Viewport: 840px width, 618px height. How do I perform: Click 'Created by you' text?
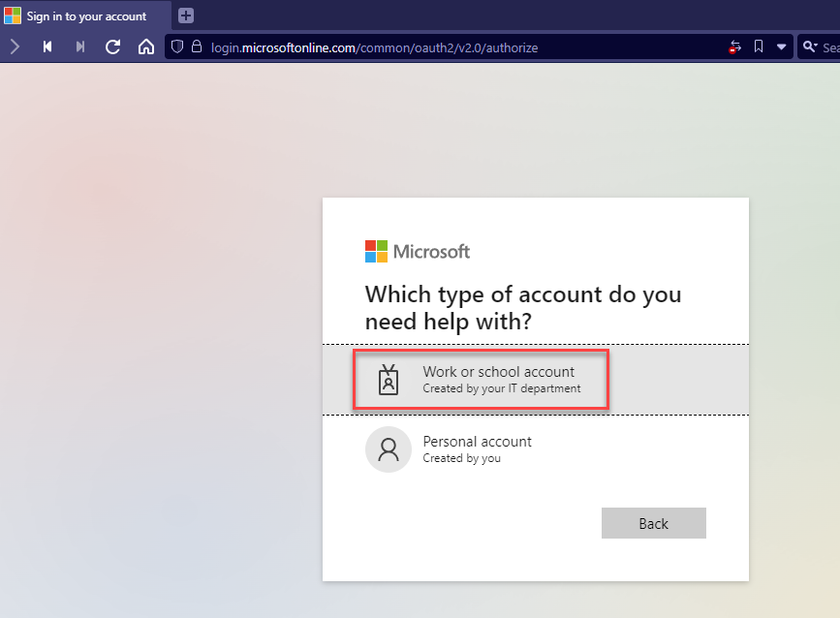pos(462,458)
